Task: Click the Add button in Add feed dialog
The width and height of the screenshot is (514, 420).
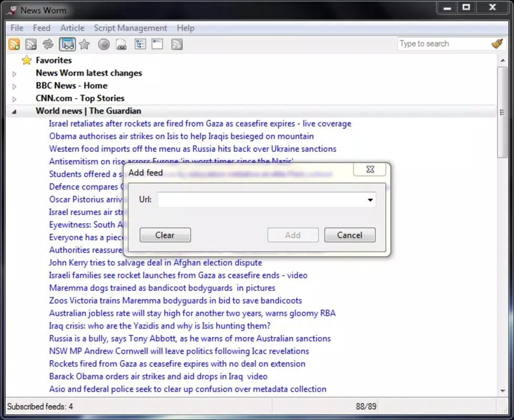Action: tap(293, 235)
